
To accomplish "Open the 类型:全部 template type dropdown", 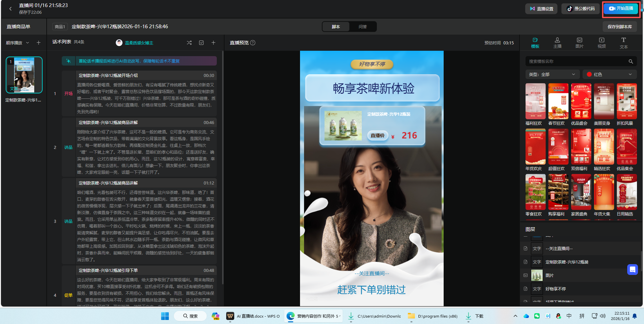I will 552,74.
